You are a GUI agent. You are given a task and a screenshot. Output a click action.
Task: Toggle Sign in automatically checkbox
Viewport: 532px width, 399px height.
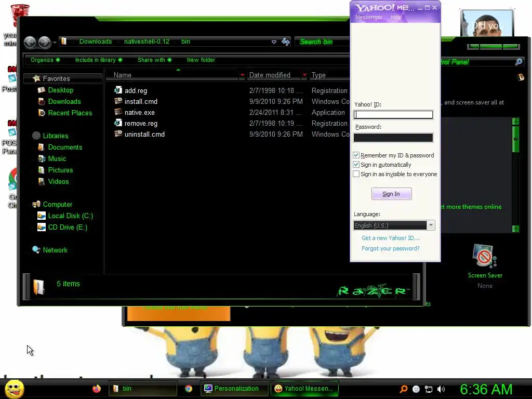tap(356, 165)
